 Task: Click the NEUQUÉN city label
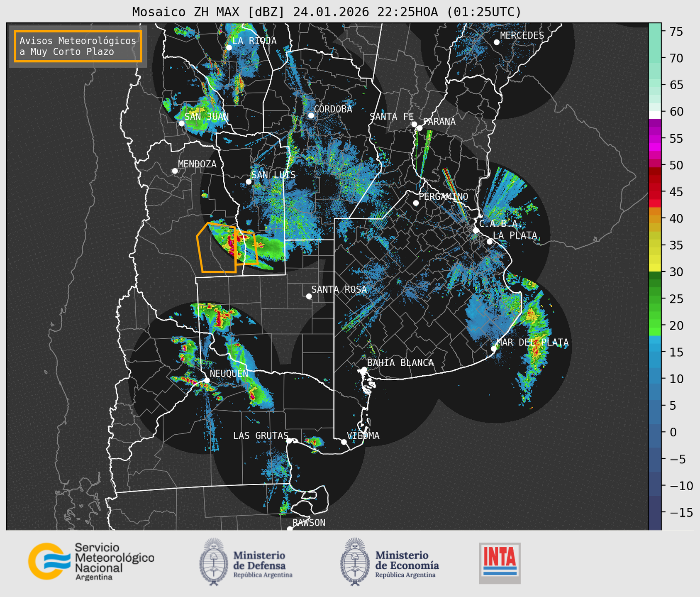pos(229,373)
